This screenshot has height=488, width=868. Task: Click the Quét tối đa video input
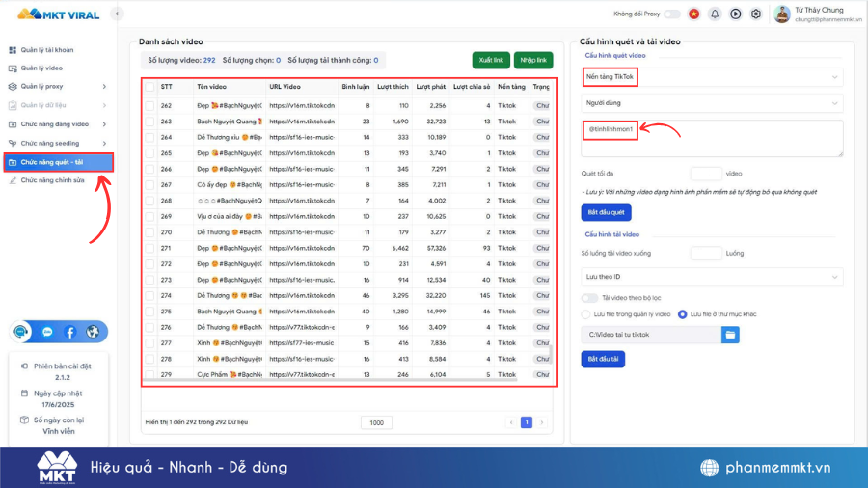point(706,174)
